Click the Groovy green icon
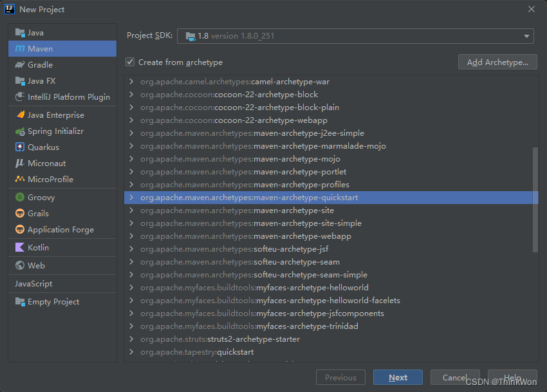This screenshot has height=392, width=547. 20,197
